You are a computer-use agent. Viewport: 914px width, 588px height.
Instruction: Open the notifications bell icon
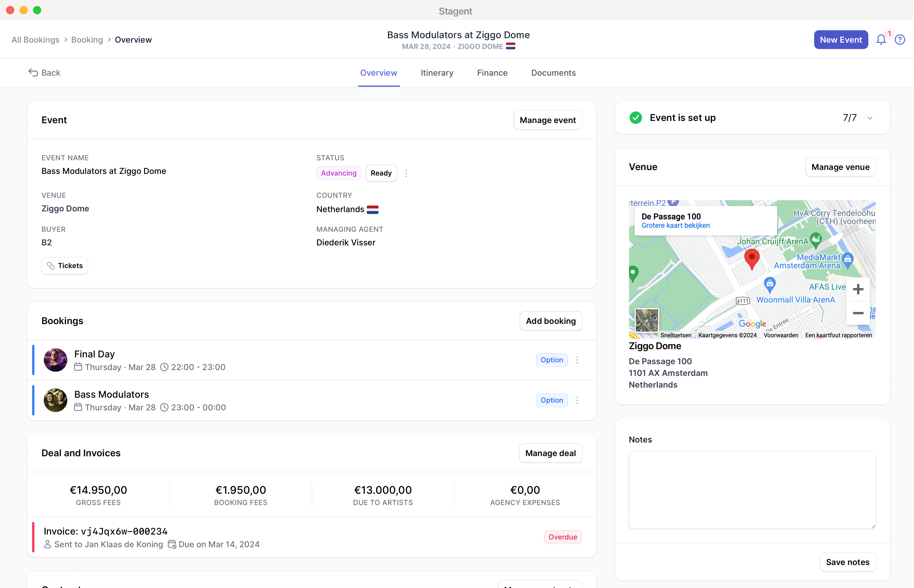click(x=881, y=40)
